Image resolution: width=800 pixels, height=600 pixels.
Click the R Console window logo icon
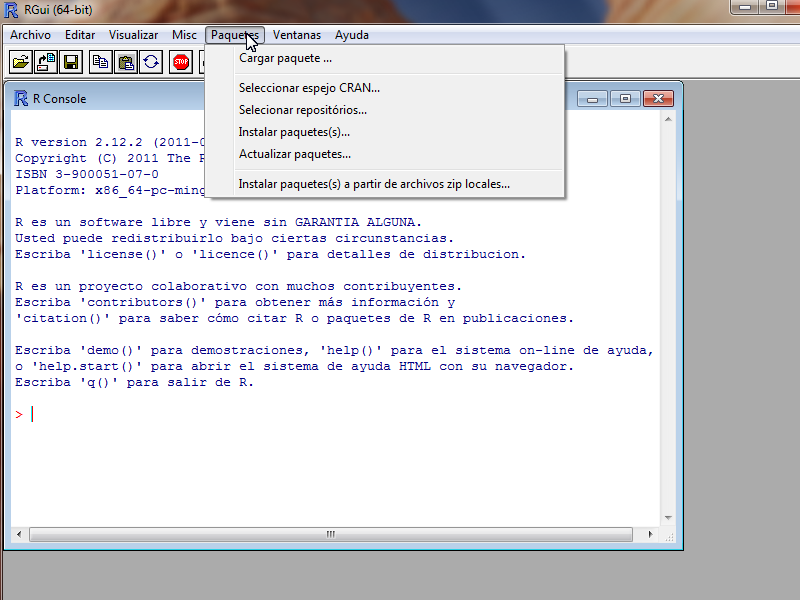tap(21, 98)
